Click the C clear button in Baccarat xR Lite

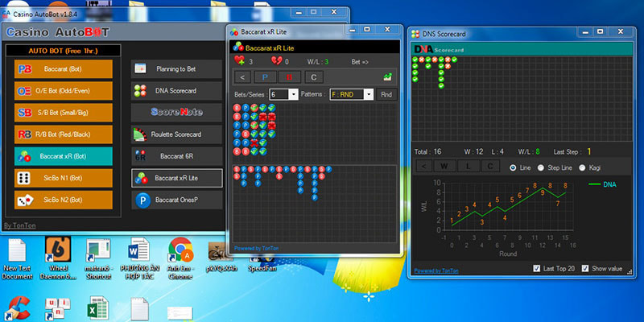pos(314,77)
